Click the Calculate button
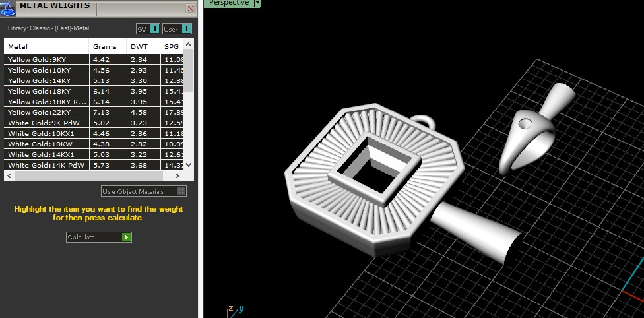 [x=98, y=237]
